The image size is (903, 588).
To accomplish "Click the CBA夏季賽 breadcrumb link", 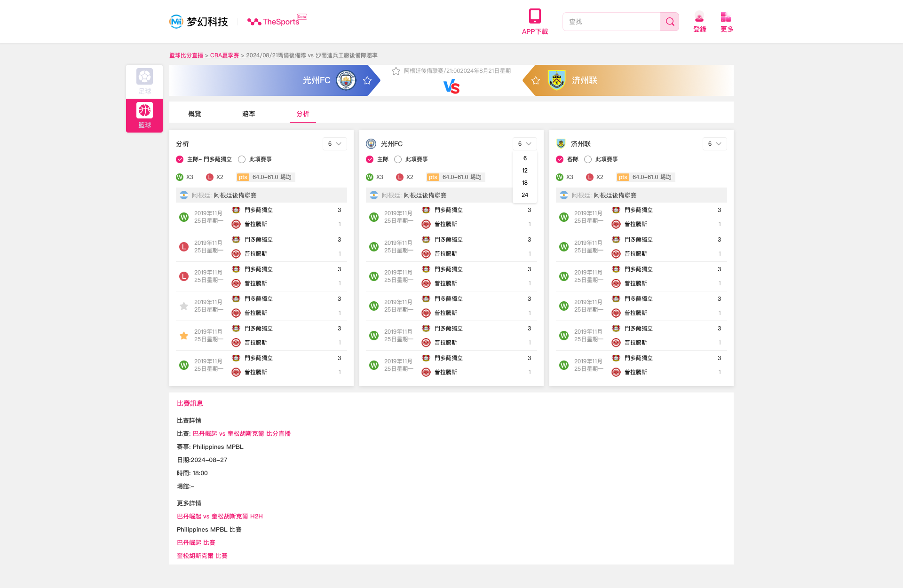I will click(x=224, y=55).
